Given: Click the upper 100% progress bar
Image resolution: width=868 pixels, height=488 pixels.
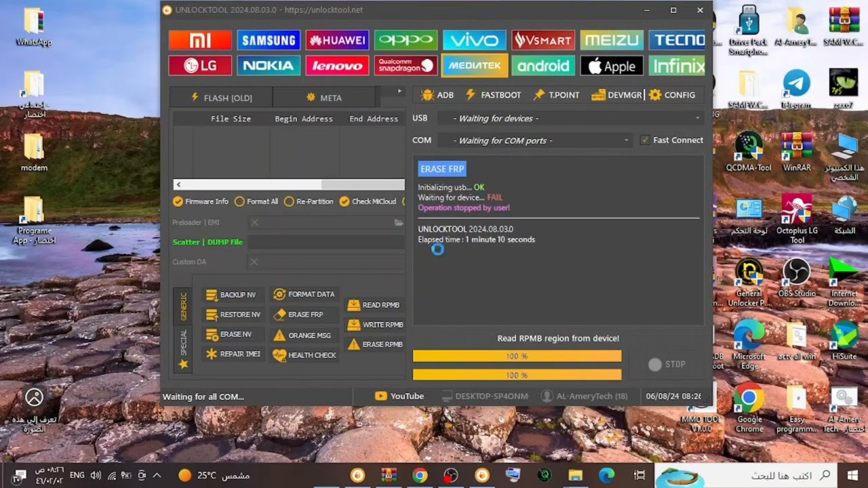Looking at the screenshot, I should (x=517, y=356).
